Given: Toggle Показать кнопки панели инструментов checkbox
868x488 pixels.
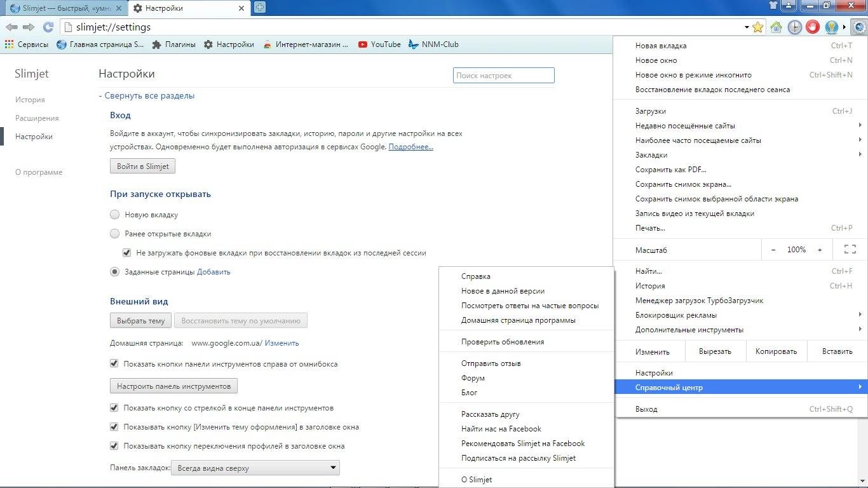Looking at the screenshot, I should point(114,363).
